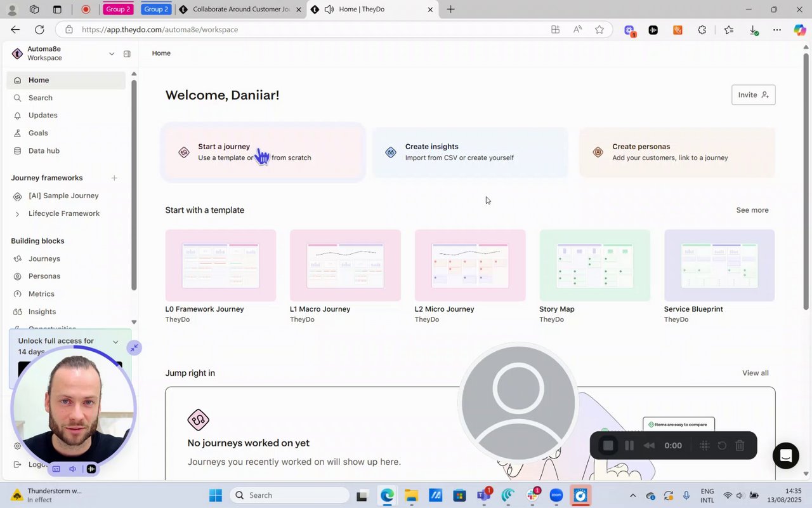This screenshot has height=508, width=812.
Task: Pause the recording in recorder bar
Action: click(x=629, y=446)
